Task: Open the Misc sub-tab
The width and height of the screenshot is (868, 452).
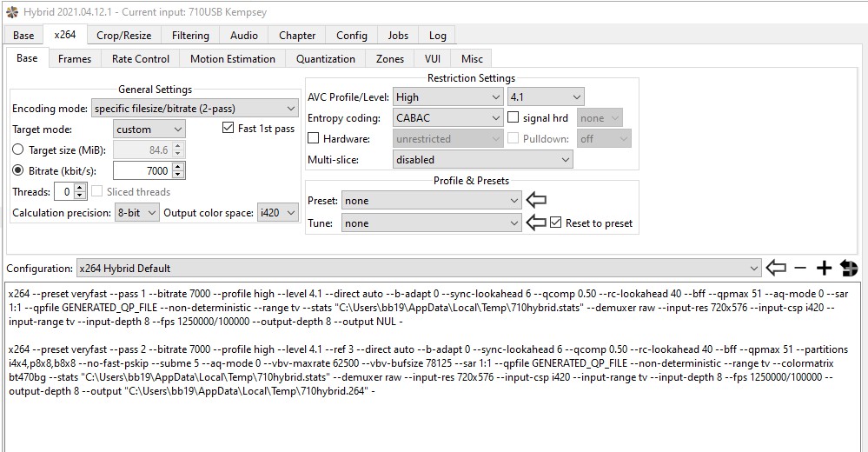Action: pos(472,59)
